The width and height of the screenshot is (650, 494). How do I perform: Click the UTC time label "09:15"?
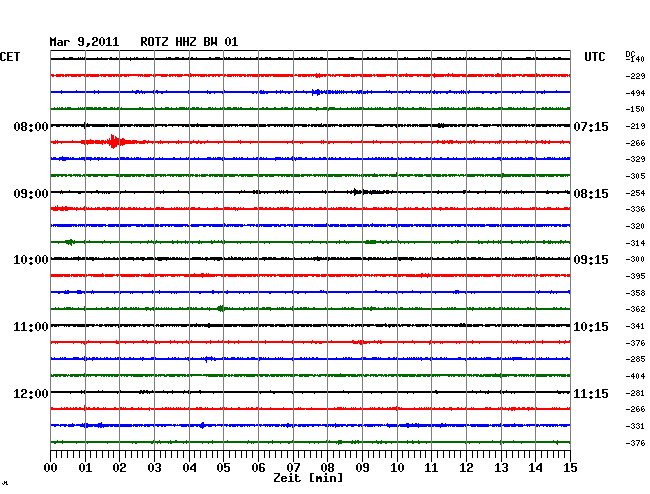[591, 260]
